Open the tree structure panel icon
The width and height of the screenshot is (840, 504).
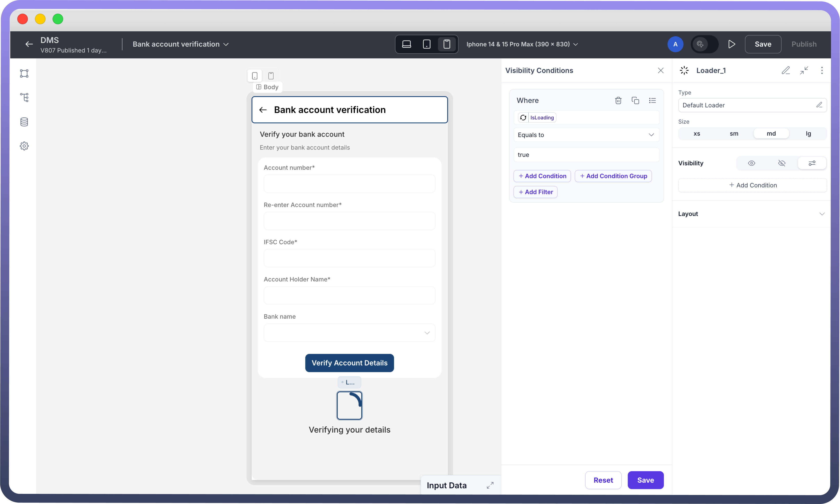[x=24, y=98]
